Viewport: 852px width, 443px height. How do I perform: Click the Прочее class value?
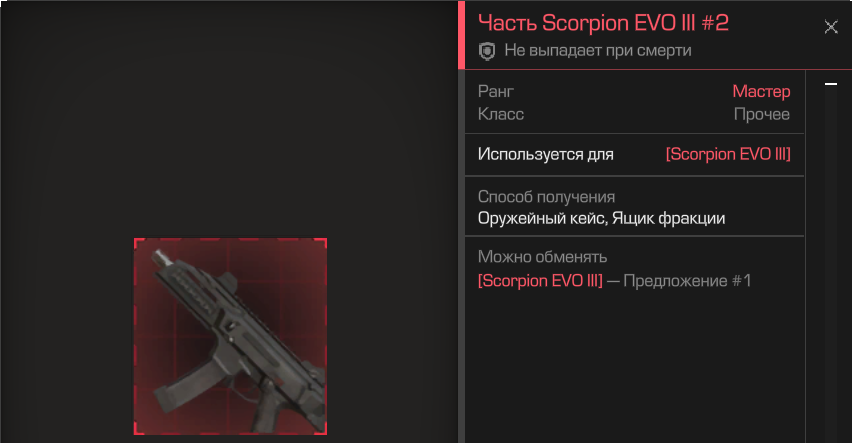point(761,114)
